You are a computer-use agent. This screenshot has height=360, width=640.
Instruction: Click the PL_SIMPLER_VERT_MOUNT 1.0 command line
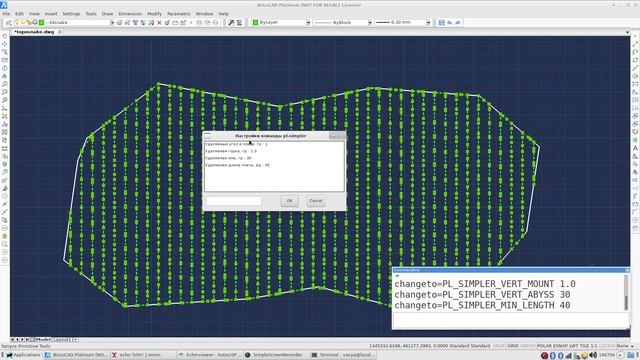(x=485, y=284)
